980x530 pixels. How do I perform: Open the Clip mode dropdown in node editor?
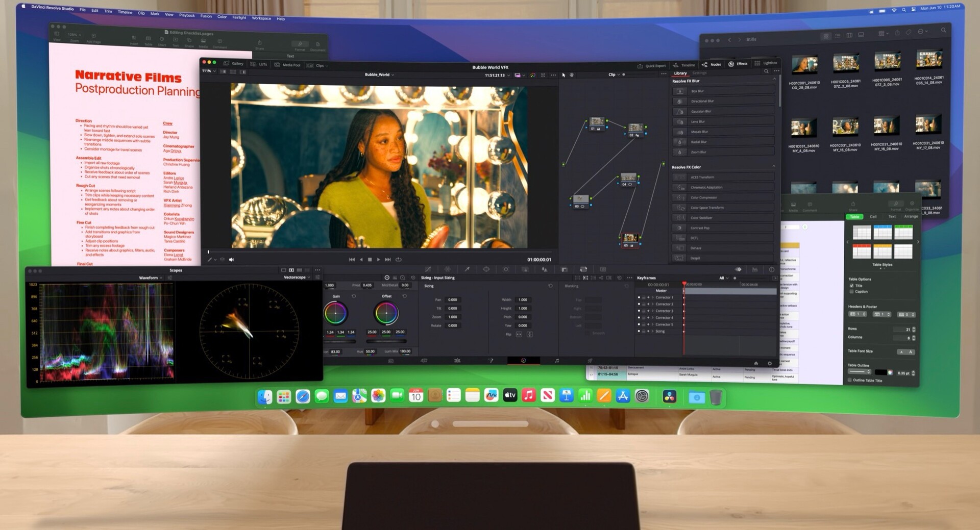click(x=614, y=74)
